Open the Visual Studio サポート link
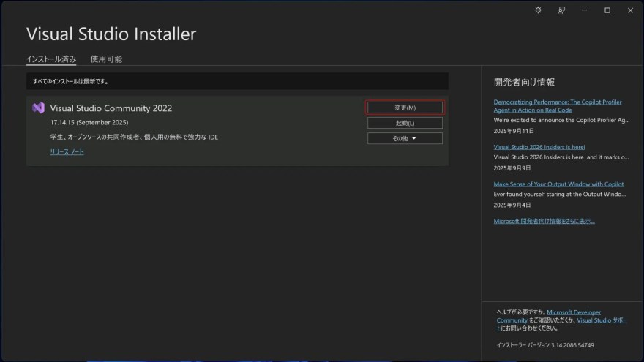Image resolution: width=644 pixels, height=362 pixels. click(x=602, y=320)
